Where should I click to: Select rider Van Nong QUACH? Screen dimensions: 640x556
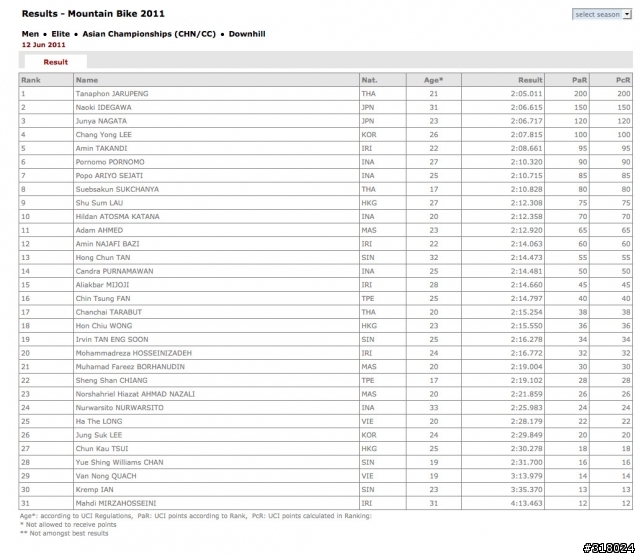point(106,476)
